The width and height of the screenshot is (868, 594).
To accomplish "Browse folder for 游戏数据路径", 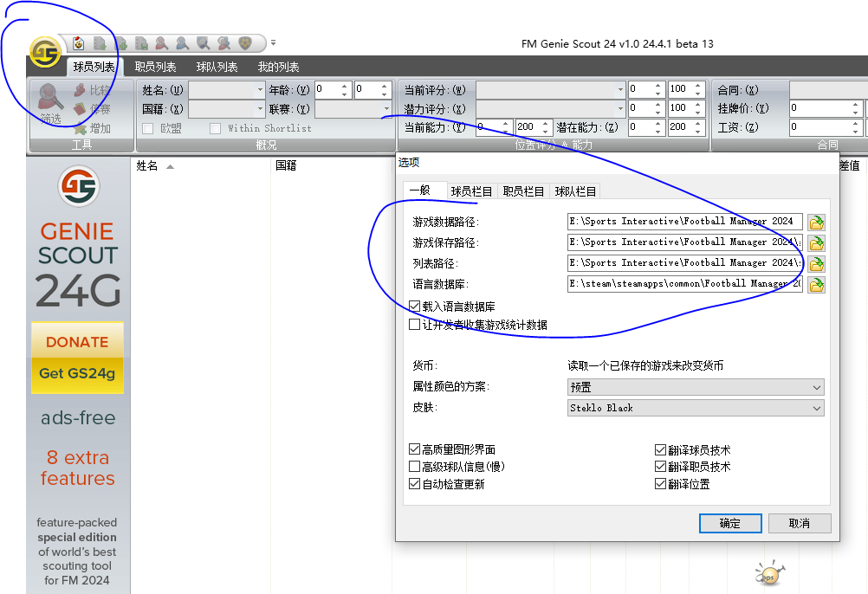I will 816,223.
